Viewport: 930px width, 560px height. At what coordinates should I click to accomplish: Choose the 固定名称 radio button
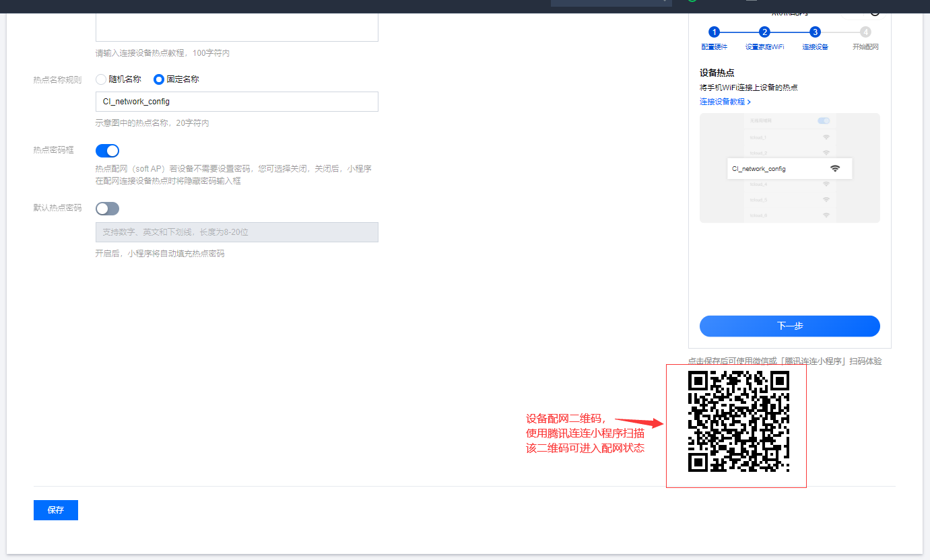(159, 79)
